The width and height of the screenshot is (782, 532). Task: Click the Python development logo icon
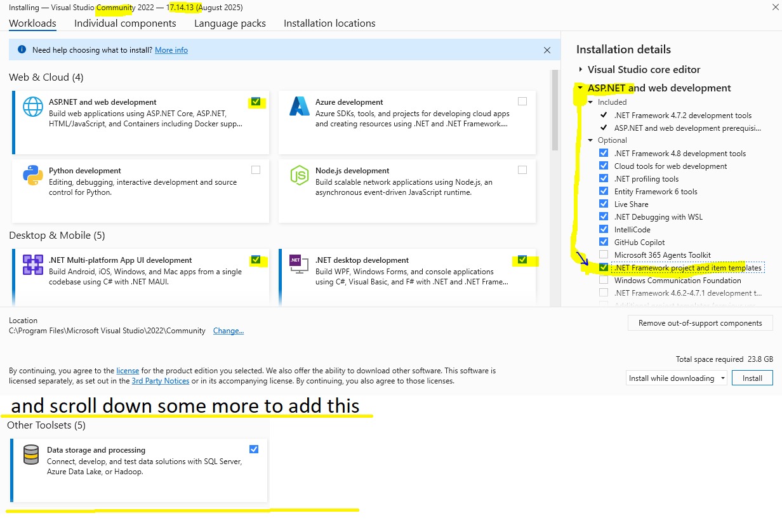(33, 175)
